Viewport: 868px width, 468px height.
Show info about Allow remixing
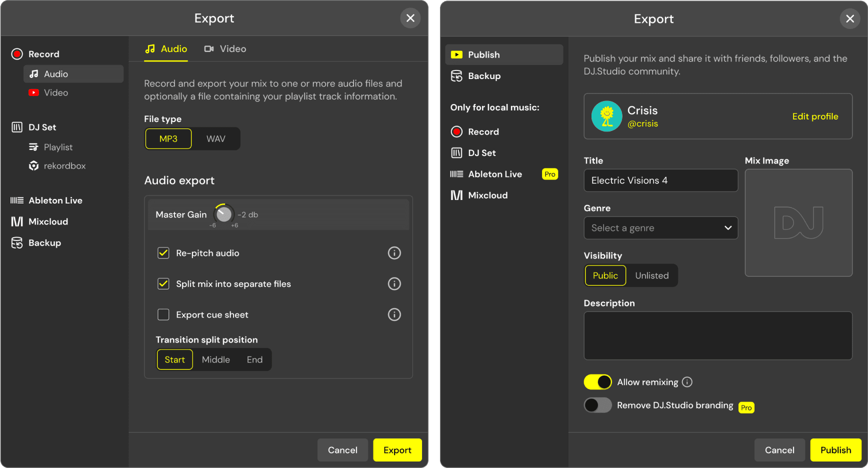click(687, 382)
